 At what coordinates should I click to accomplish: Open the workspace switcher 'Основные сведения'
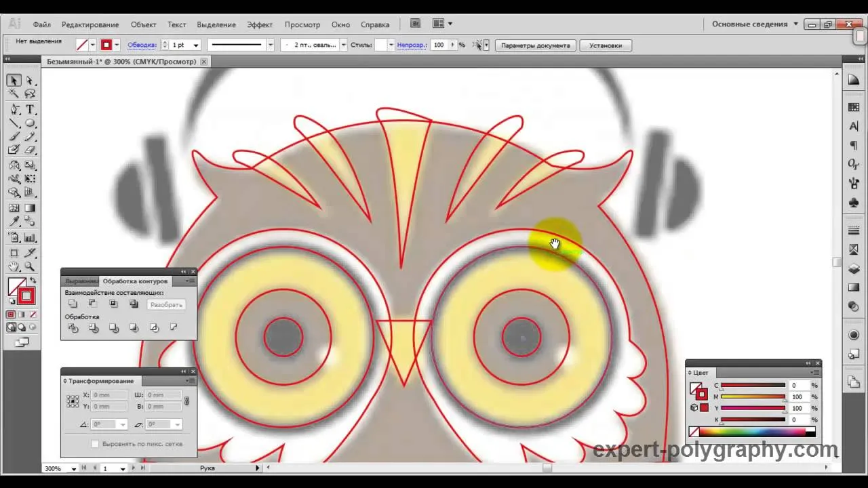pyautogui.click(x=755, y=24)
